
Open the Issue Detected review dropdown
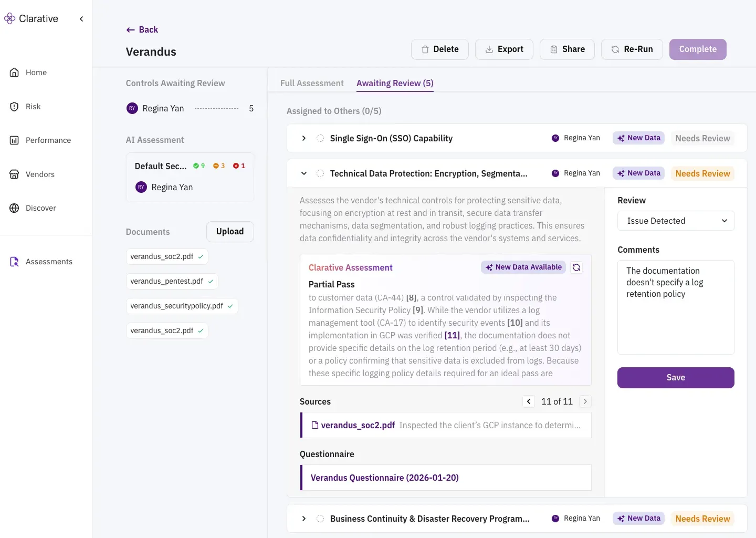tap(676, 221)
